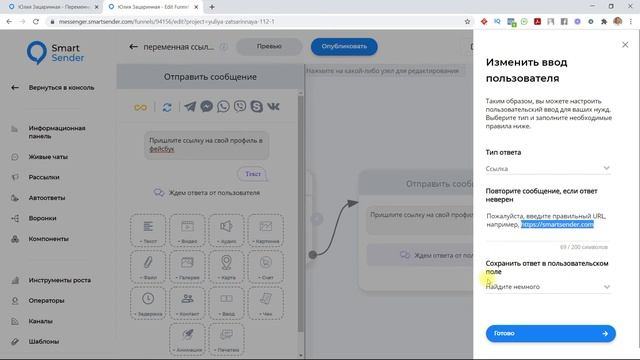Add a Задержка delay block
The image size is (640, 360).
pyautogui.click(x=148, y=303)
